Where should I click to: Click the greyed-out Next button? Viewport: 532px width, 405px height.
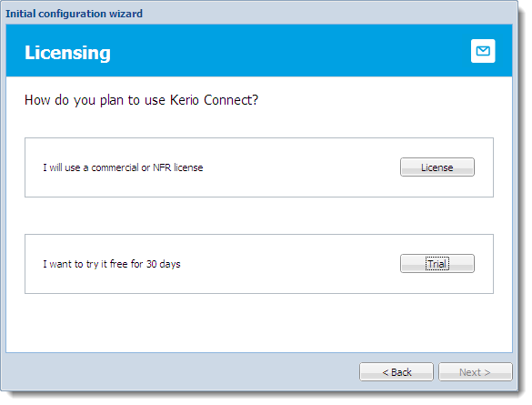tap(476, 372)
